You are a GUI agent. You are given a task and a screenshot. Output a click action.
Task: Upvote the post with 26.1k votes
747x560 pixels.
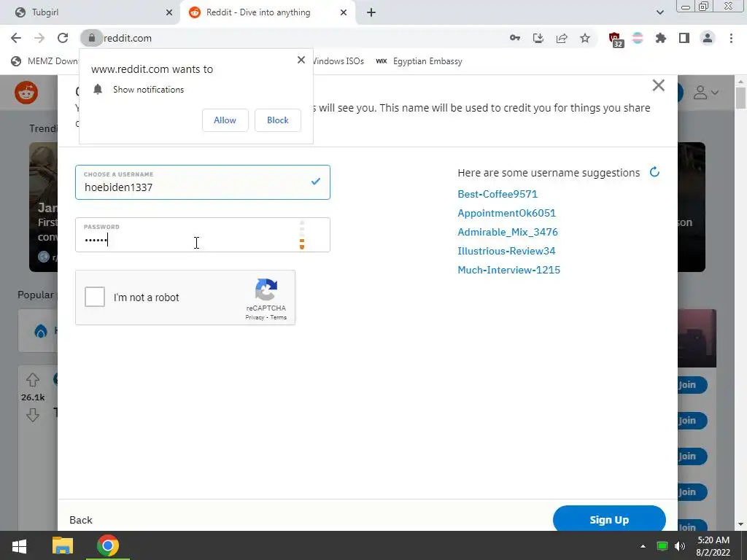tap(32, 380)
